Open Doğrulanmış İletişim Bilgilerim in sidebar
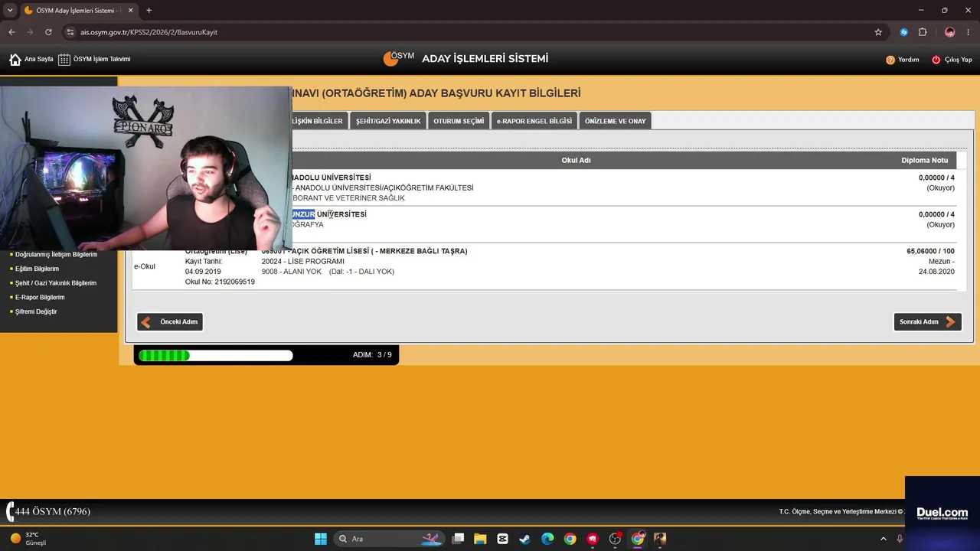The width and height of the screenshot is (980, 551). coord(56,254)
